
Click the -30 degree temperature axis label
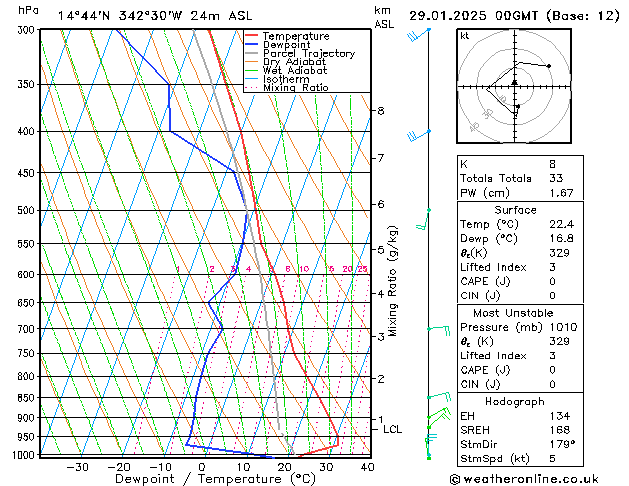[x=77, y=467]
